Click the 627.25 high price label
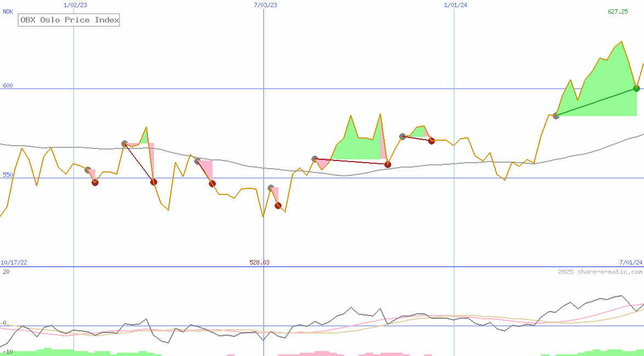Viewport: 644px width, 356px height. tap(618, 12)
